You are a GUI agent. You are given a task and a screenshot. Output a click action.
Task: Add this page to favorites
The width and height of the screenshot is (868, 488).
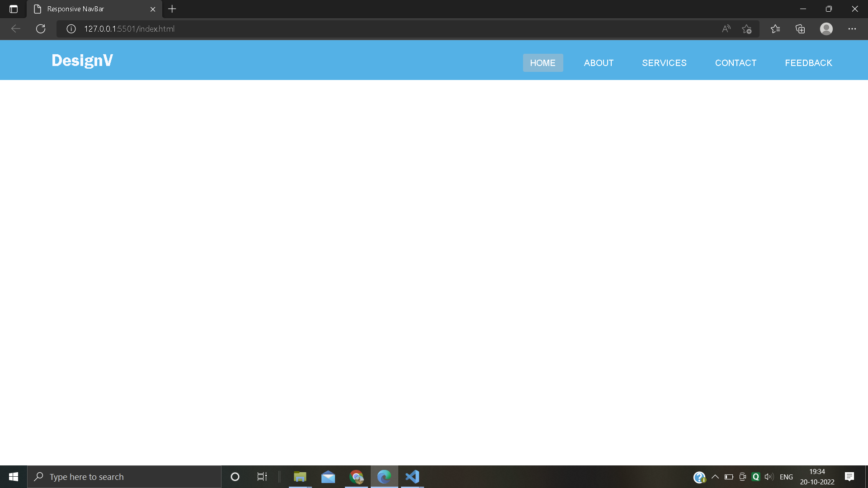[747, 28]
